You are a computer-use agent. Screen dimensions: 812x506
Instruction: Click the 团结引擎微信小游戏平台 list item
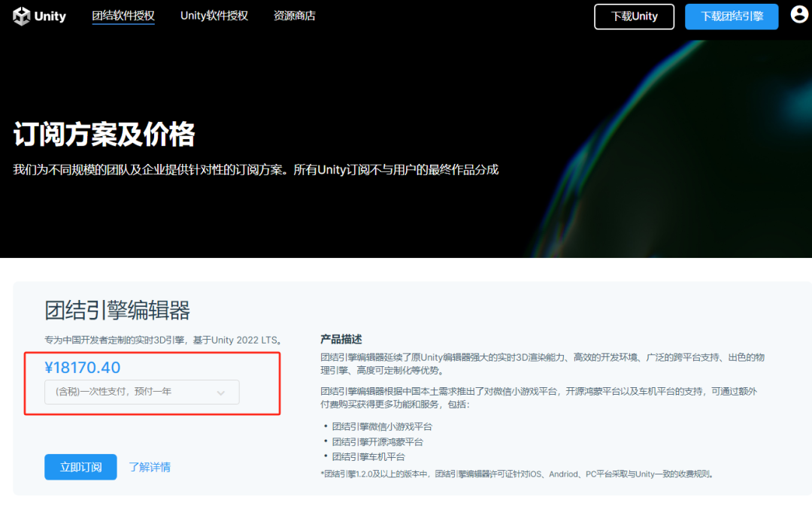[382, 426]
